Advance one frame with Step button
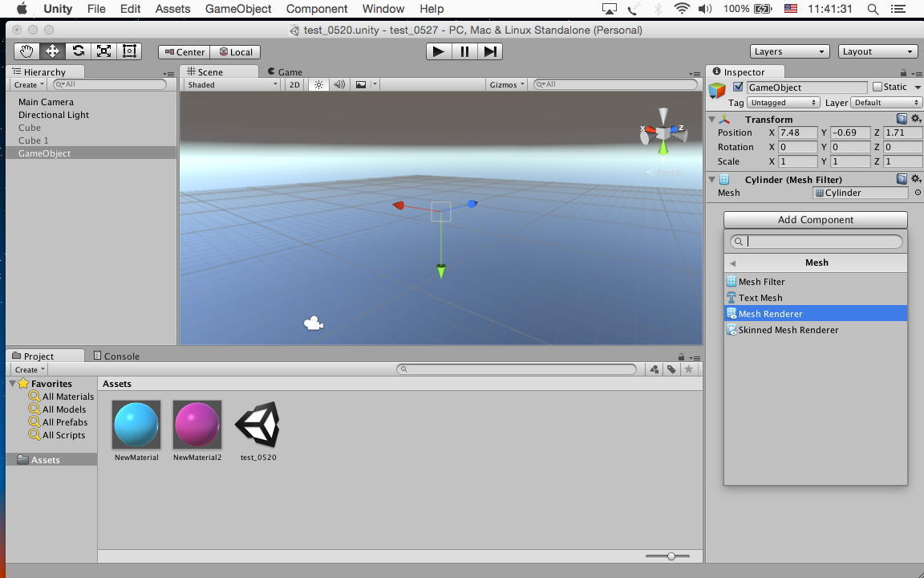The width and height of the screenshot is (924, 578). [x=490, y=52]
